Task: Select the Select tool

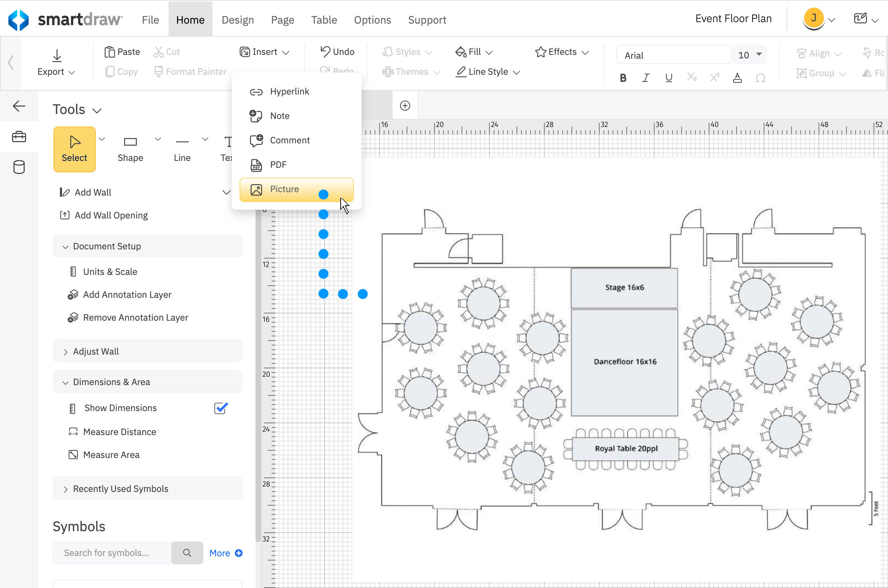Action: [x=74, y=149]
